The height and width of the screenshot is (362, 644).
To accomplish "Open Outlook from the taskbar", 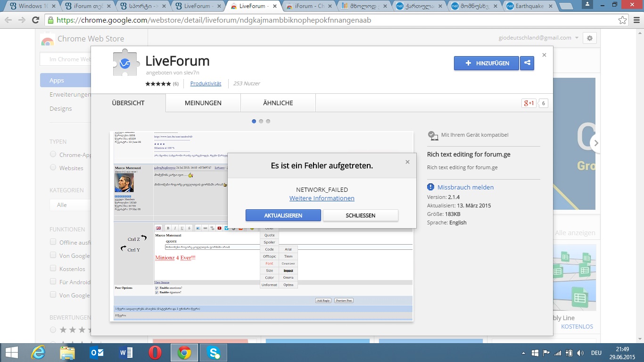I will pos(97,353).
